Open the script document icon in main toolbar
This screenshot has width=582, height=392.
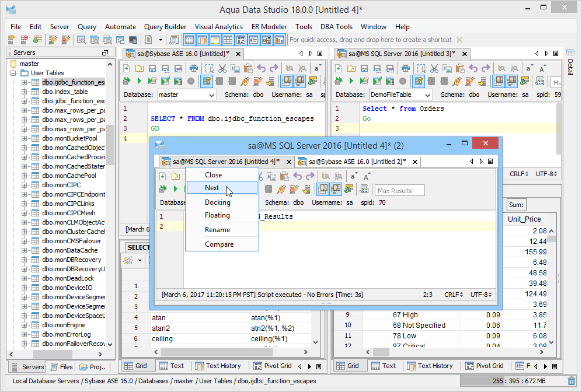click(x=148, y=40)
